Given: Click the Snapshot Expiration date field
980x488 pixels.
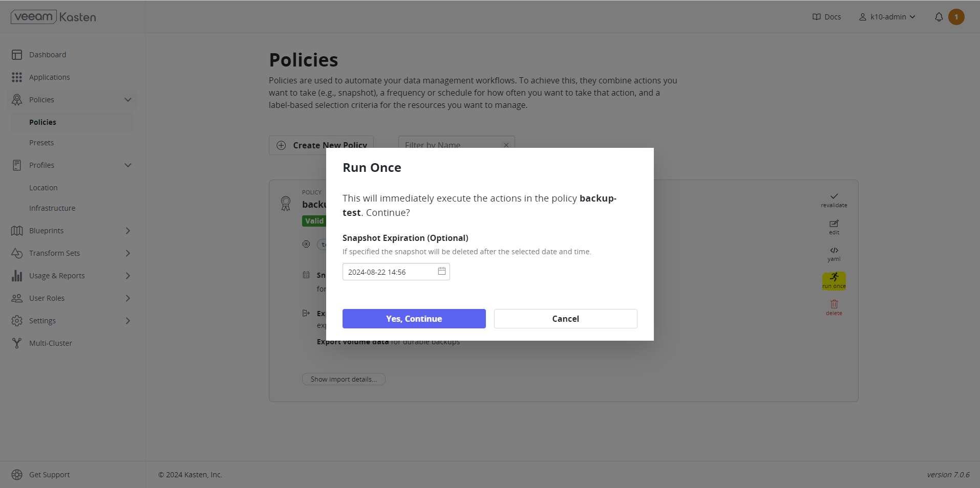Looking at the screenshot, I should [x=389, y=272].
